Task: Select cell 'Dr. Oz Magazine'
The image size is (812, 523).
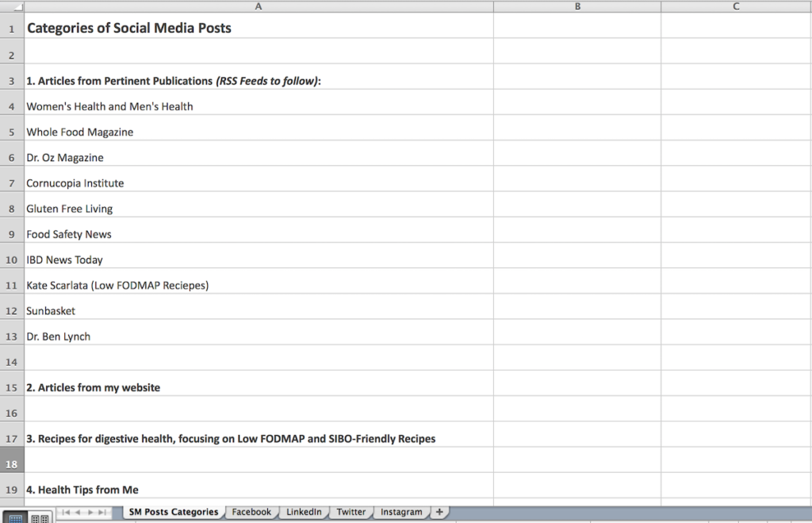Action: pyautogui.click(x=259, y=153)
